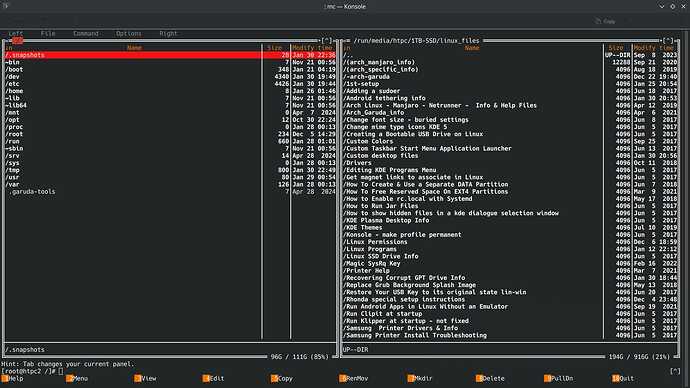Click left panel disk usage 96G / 111G
This screenshot has height=388, width=690.
(x=299, y=357)
